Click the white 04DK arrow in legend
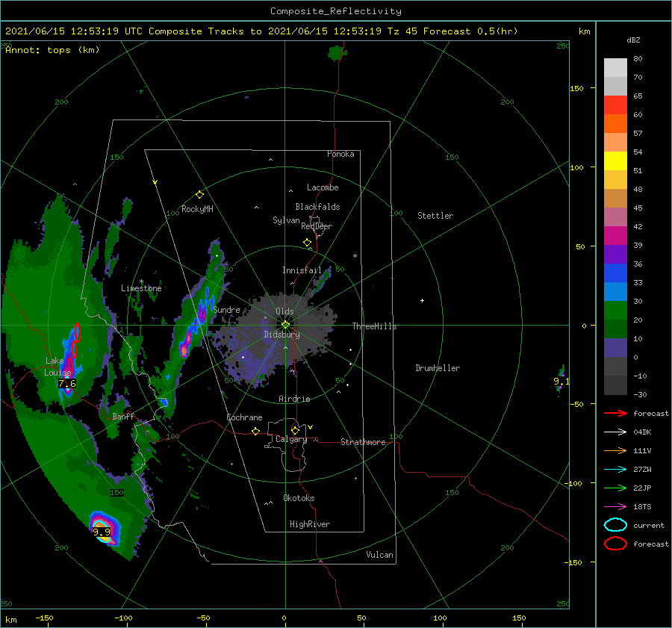672x628 pixels. coord(616,432)
